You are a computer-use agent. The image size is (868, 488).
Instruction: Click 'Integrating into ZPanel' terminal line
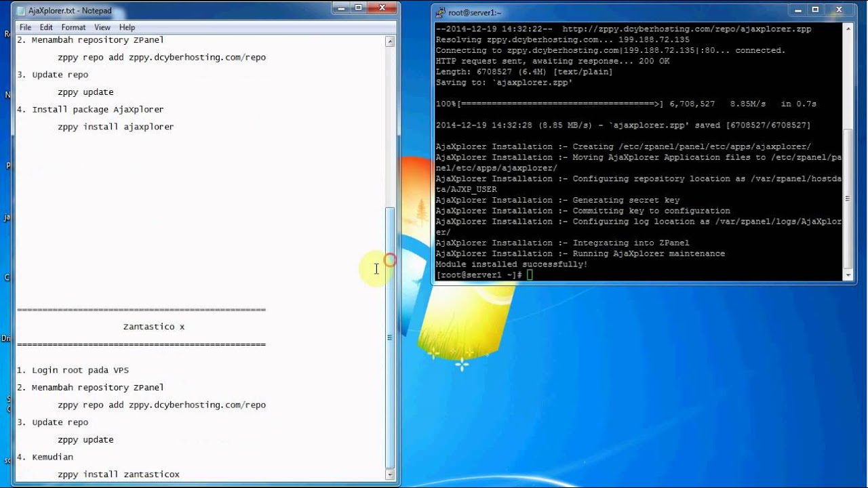(x=562, y=243)
